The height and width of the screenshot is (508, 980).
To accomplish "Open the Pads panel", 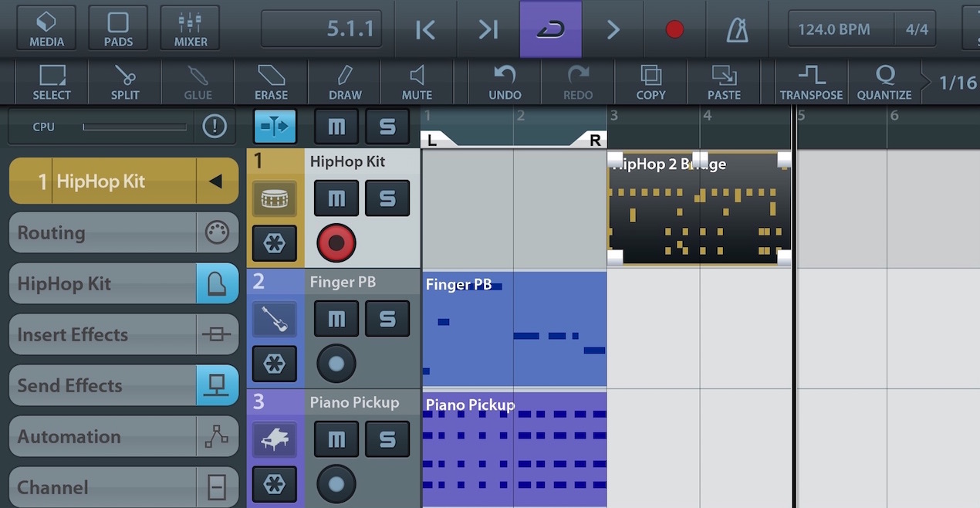I will pyautogui.click(x=118, y=29).
